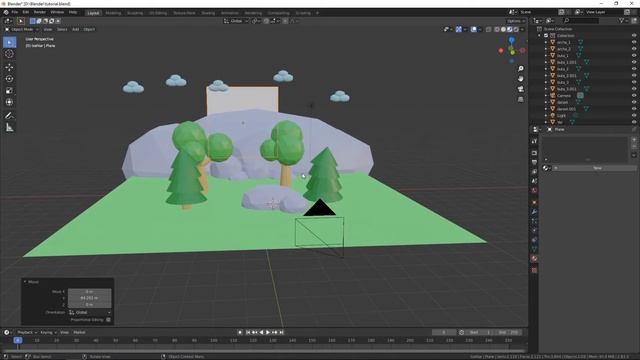
Task: Open the Edit menu
Action: click(x=26, y=12)
